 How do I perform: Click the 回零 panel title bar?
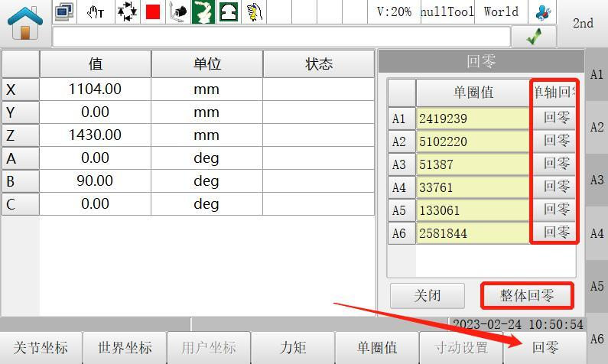[481, 61]
